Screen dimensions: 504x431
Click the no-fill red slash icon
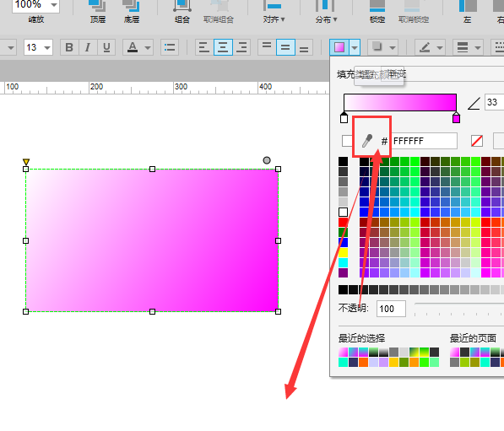point(477,141)
